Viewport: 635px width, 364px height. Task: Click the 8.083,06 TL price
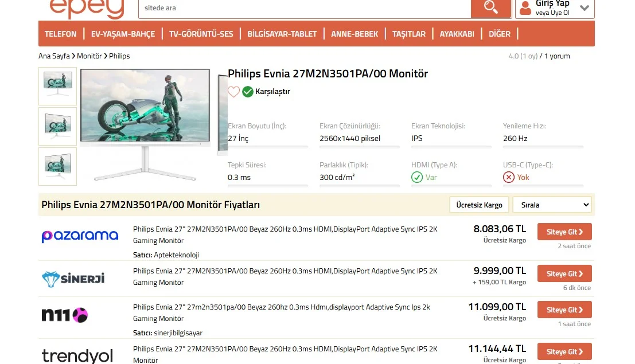[x=500, y=229]
